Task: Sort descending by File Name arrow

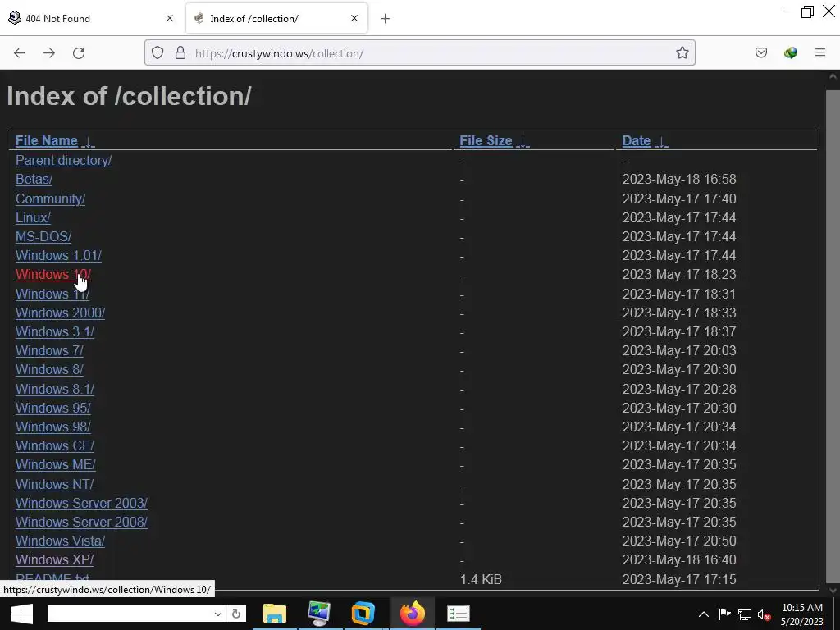Action: pos(88,141)
